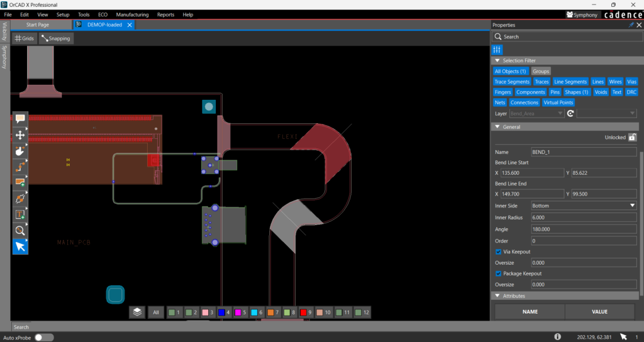This screenshot has width=644, height=342.
Task: Toggle the Vias filter
Action: [x=631, y=82]
